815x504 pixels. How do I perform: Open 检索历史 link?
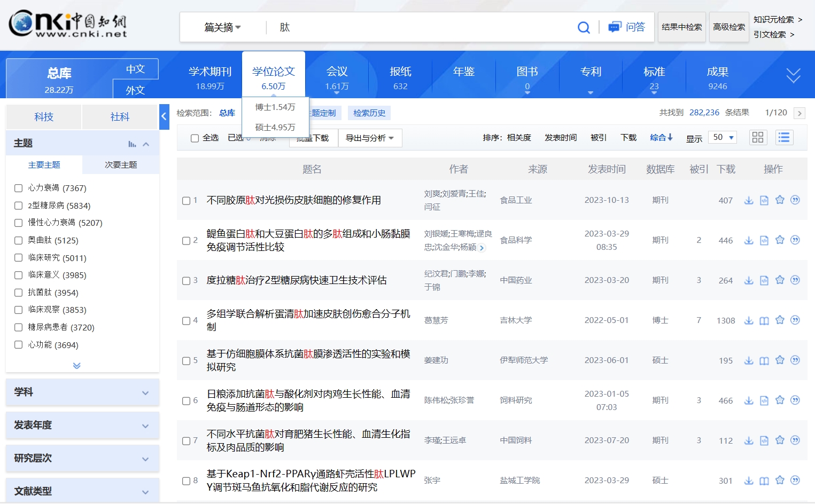click(369, 113)
